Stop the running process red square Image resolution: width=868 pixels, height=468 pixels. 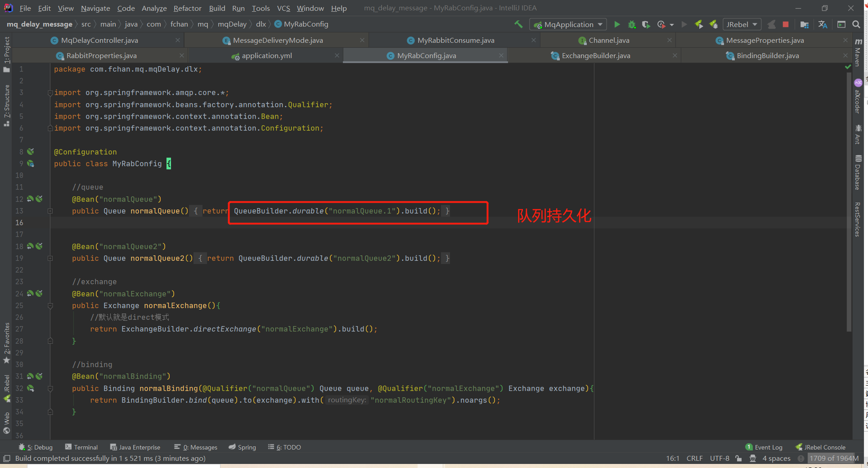coord(786,24)
